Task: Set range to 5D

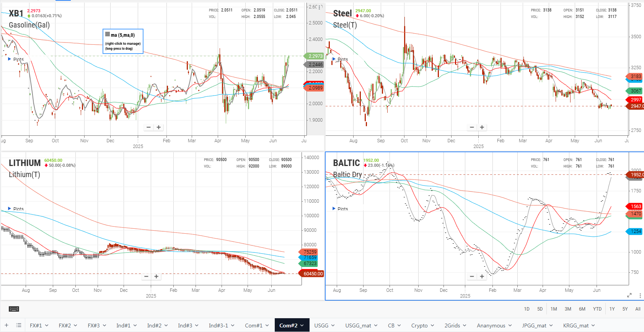Action: [x=540, y=309]
